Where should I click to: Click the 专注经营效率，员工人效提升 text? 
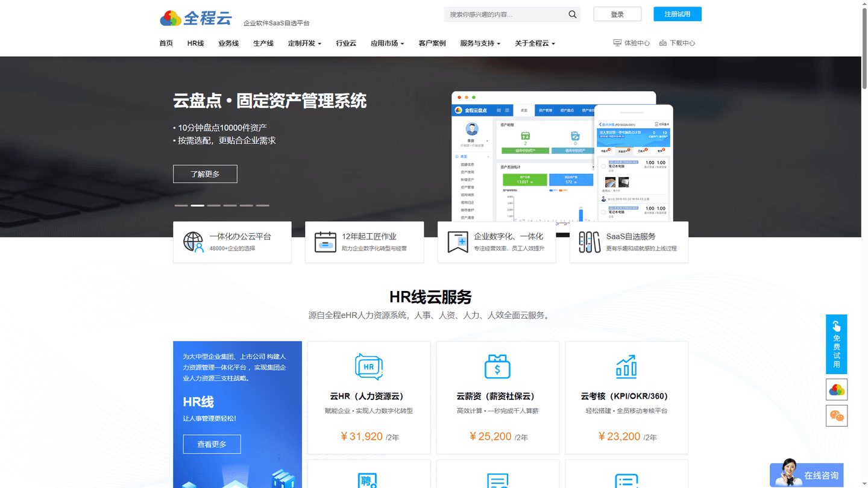509,248
